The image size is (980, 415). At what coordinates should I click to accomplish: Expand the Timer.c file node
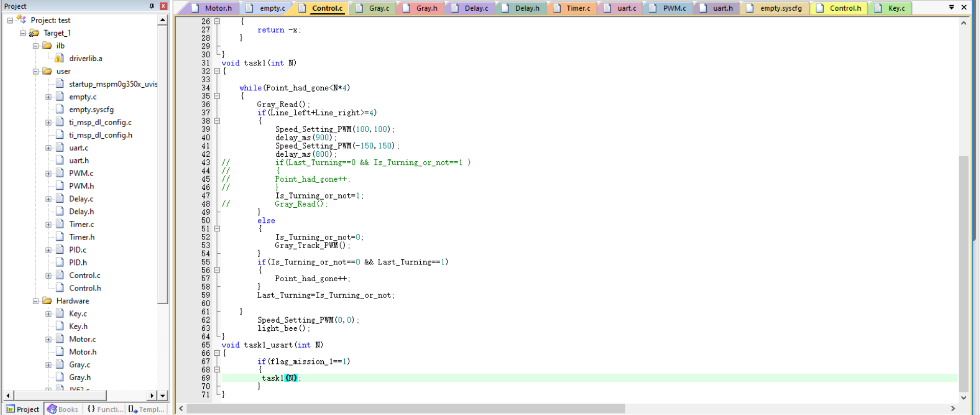point(49,225)
